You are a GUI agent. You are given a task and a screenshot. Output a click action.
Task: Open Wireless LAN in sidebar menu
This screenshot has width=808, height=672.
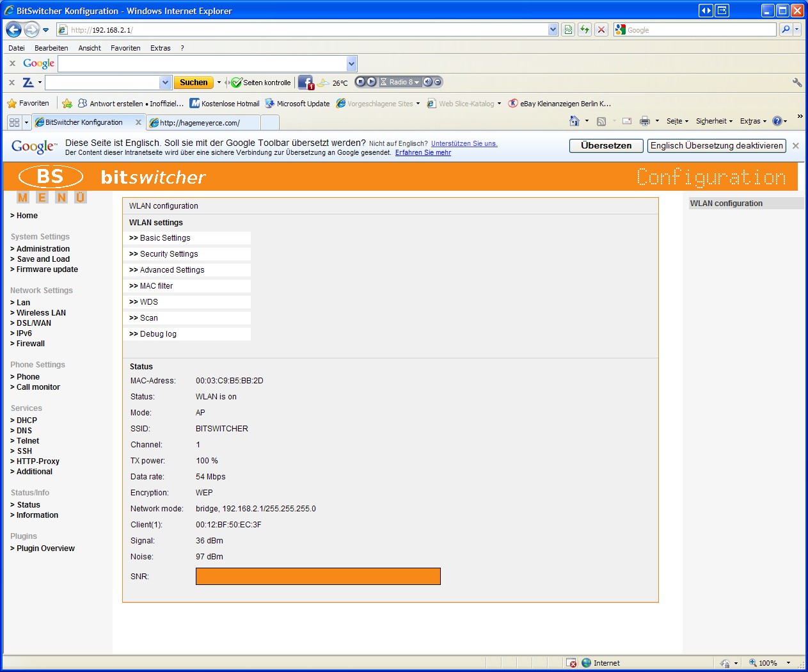[x=41, y=313]
